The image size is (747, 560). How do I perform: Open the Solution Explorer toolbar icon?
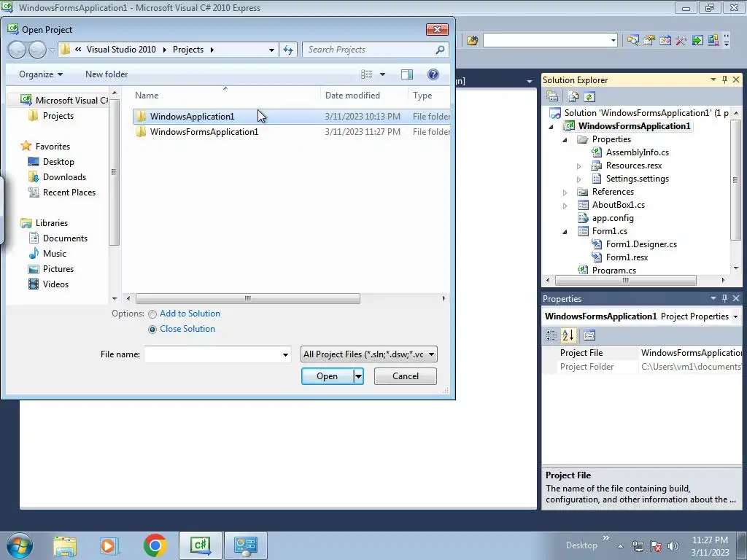(633, 41)
